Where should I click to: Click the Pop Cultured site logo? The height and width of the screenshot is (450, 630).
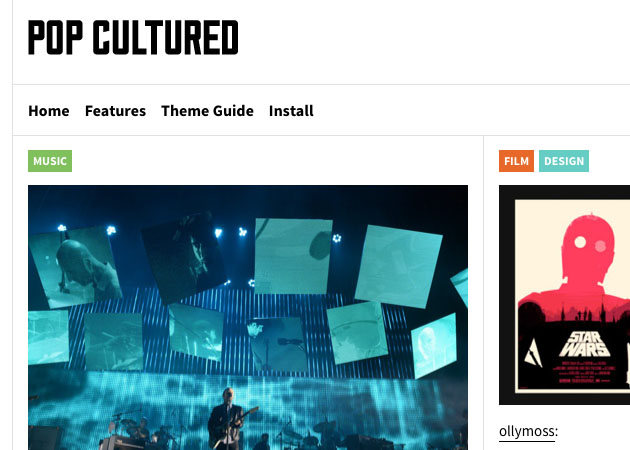click(133, 37)
